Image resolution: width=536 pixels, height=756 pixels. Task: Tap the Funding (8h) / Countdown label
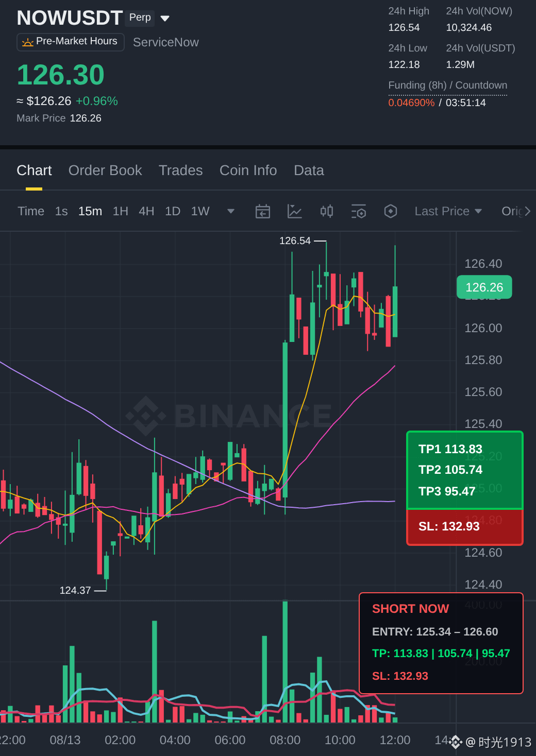(x=448, y=85)
